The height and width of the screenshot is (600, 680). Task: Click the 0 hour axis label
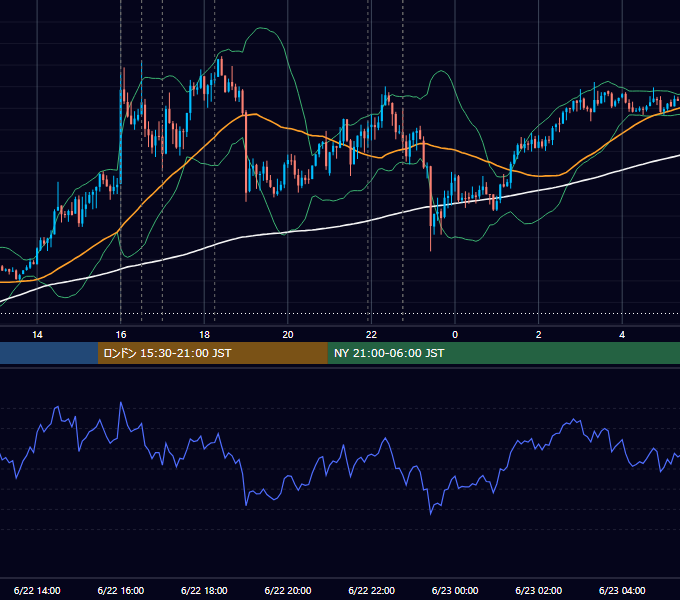pyautogui.click(x=455, y=335)
